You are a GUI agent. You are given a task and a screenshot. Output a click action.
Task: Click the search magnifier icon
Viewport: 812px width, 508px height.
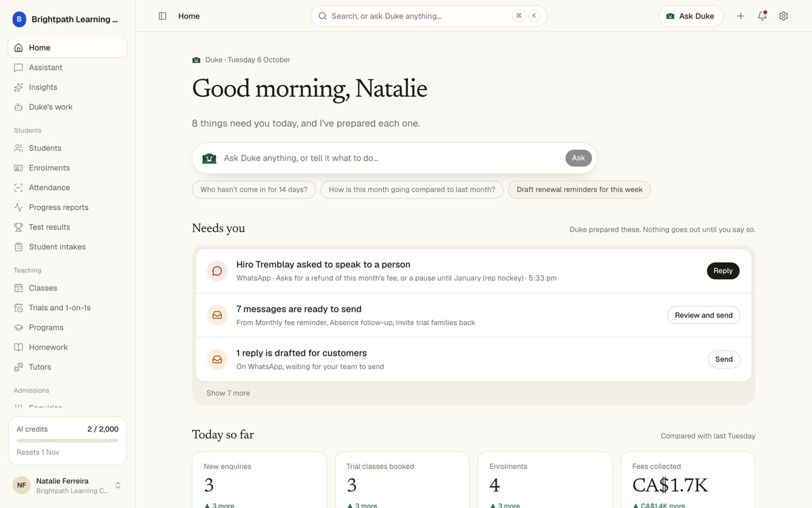(323, 16)
